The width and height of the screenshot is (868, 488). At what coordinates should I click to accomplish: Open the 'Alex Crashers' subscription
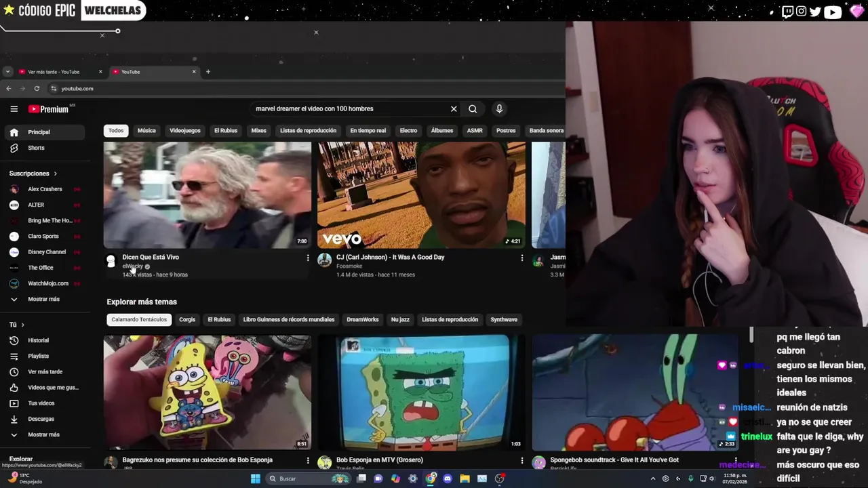tap(45, 189)
